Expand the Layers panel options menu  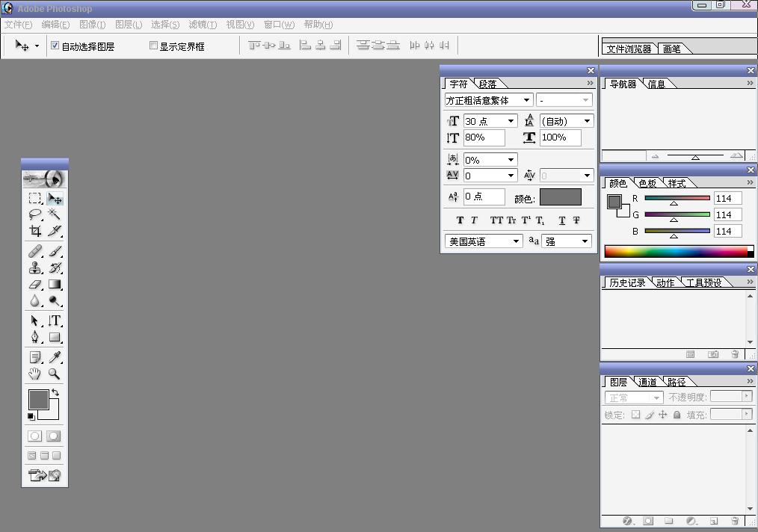750,381
